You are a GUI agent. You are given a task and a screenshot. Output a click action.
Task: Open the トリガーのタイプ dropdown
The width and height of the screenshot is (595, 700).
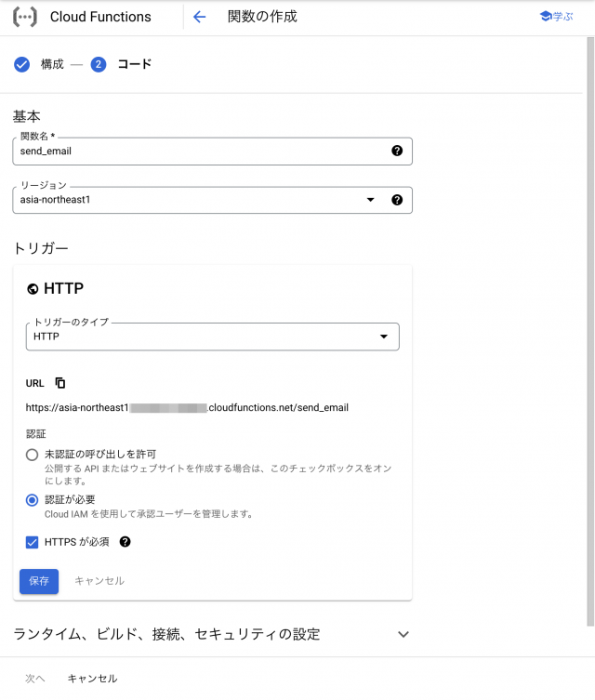coord(213,337)
